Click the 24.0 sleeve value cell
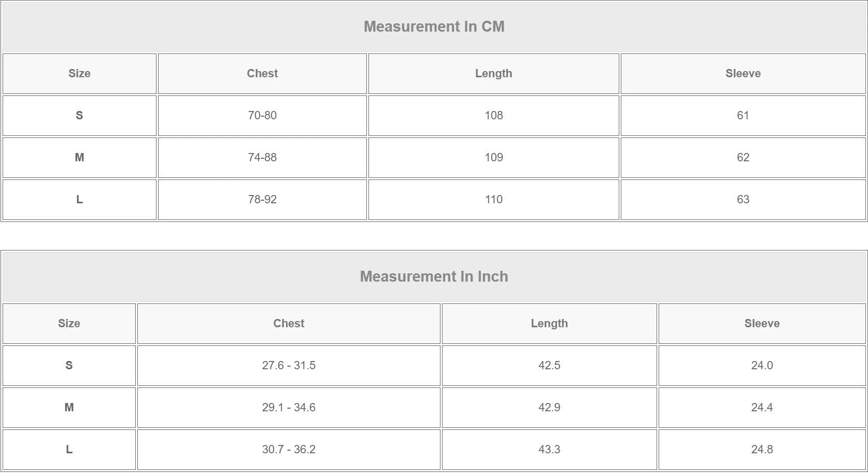 (762, 366)
